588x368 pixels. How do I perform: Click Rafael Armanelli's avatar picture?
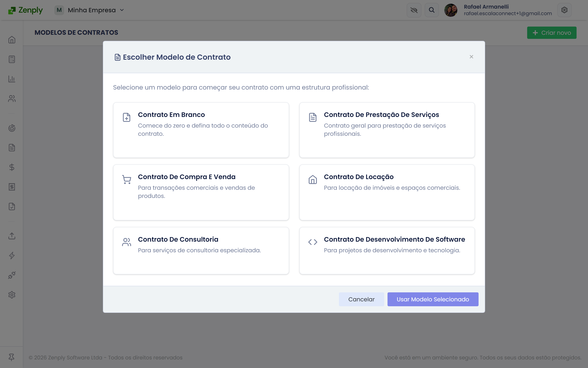tap(451, 10)
